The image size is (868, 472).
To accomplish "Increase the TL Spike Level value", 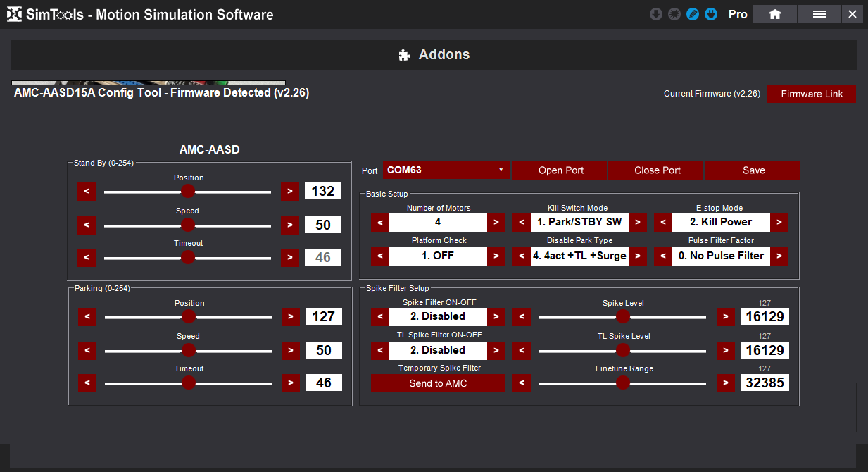I will point(726,350).
